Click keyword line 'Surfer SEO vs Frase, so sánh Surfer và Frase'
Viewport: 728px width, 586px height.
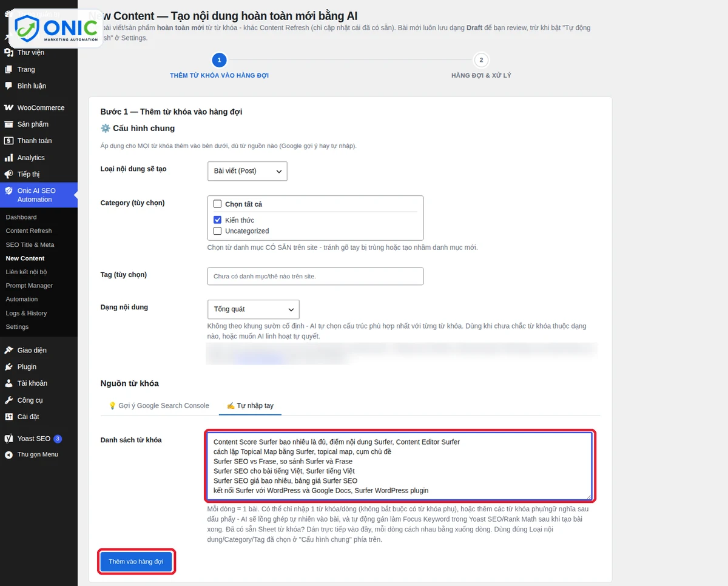(283, 461)
